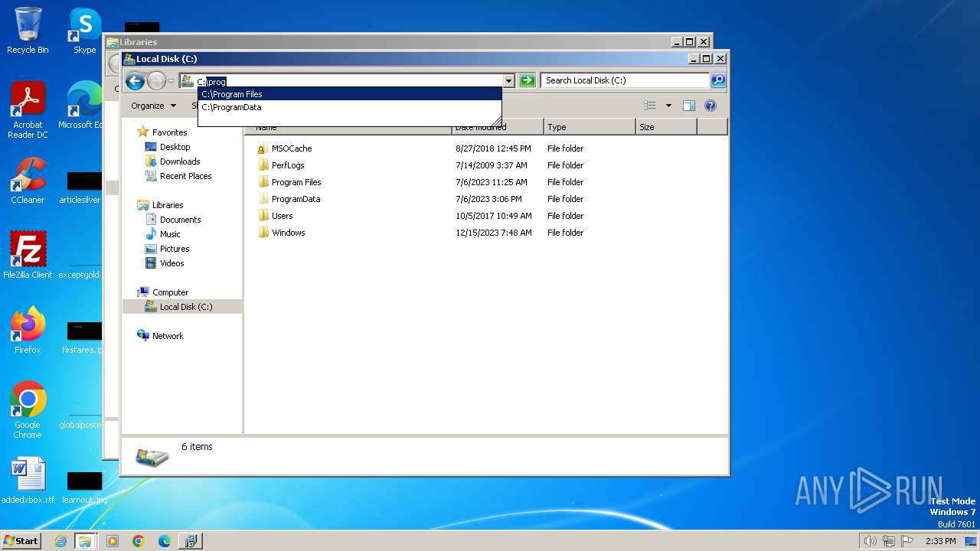Click the Change your view icon
The height and width of the screenshot is (551, 980).
(650, 106)
